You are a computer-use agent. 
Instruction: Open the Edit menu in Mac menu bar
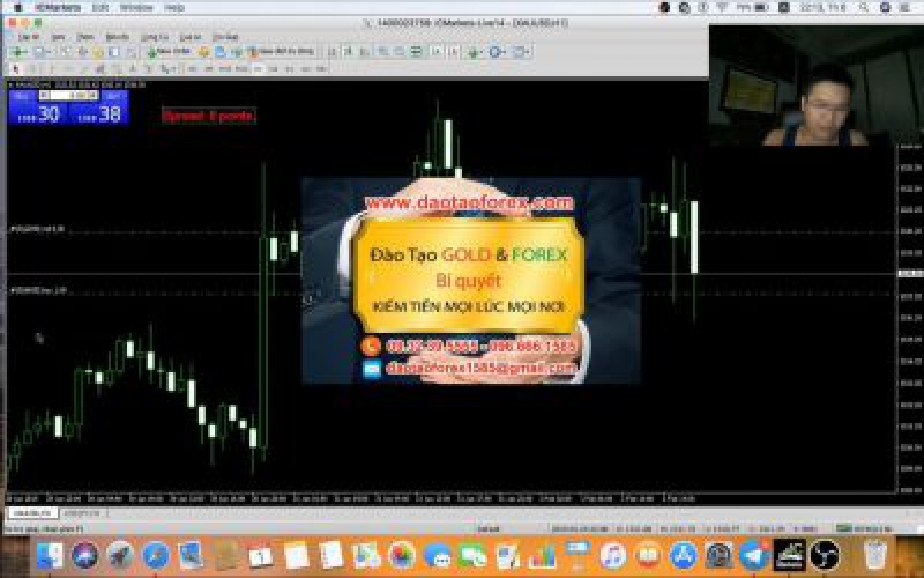tap(100, 8)
